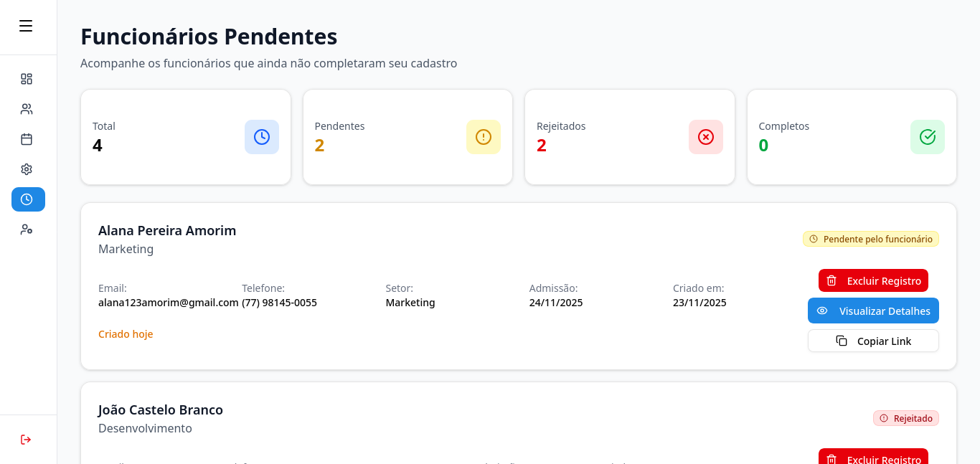Image resolution: width=980 pixels, height=464 pixels.
Task: Click the green check icon in Completos card
Action: (x=928, y=137)
